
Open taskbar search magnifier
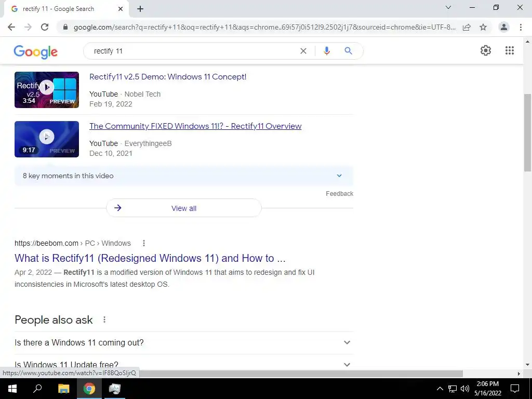[x=37, y=389]
